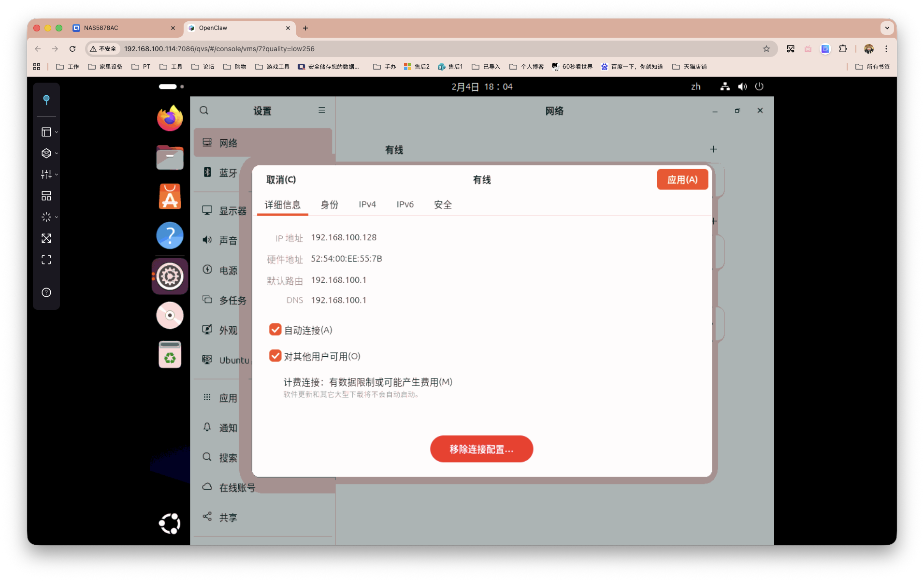The height and width of the screenshot is (581, 924).
Task: Open the Settings hamburger menu
Action: (x=321, y=110)
